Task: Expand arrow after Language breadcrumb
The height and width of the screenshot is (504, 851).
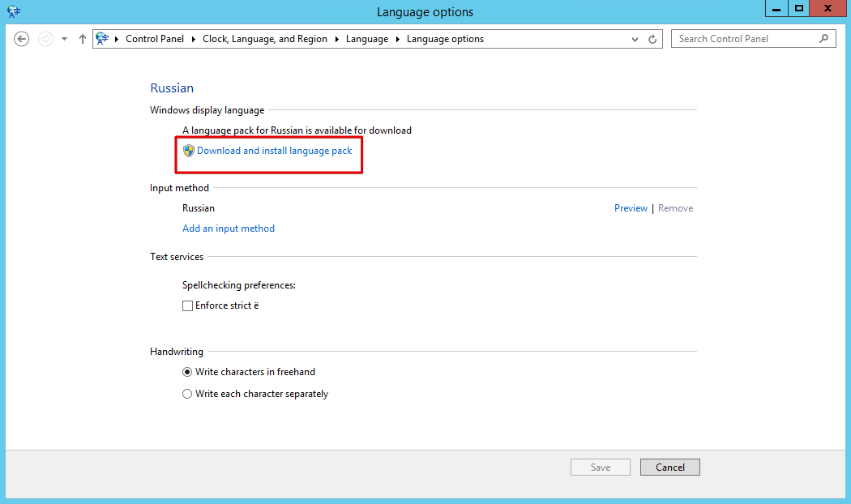Action: click(x=397, y=39)
